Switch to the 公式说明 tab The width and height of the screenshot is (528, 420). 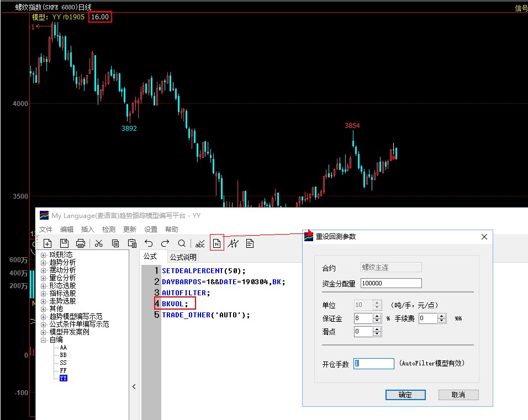point(183,257)
